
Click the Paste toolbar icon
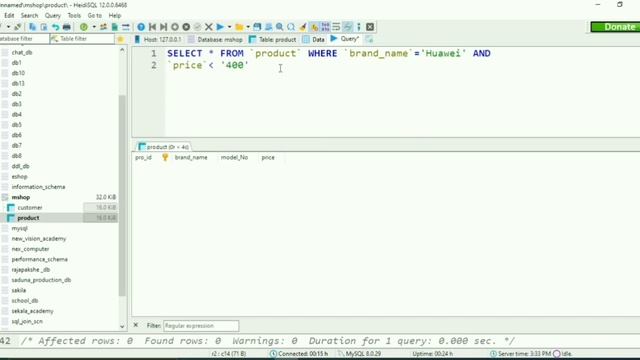tap(44, 27)
